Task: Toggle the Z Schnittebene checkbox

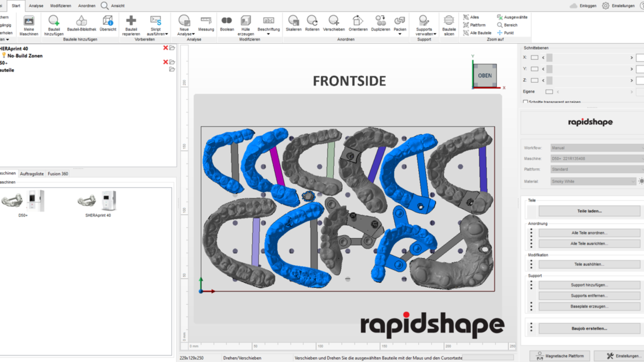Action: click(535, 80)
